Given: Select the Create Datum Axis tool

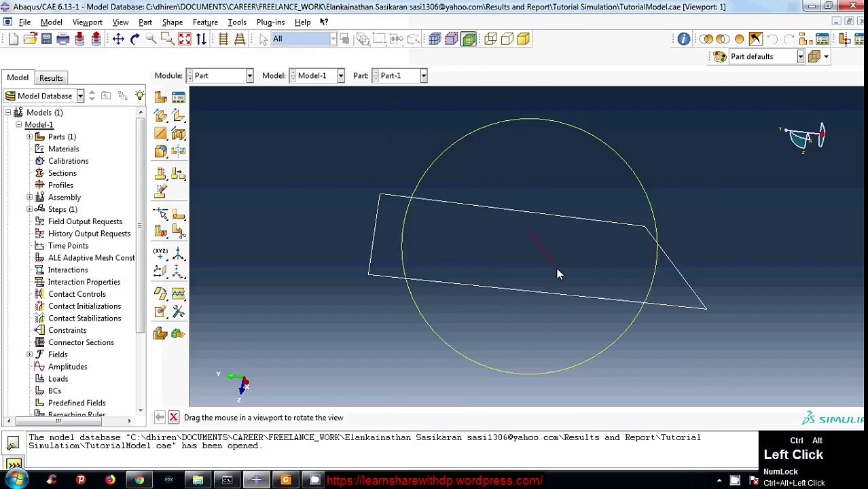Looking at the screenshot, I should [178, 254].
